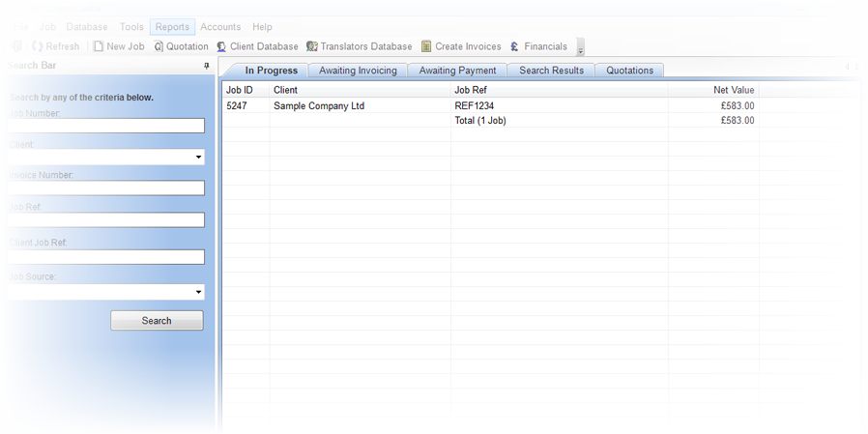Pin the Search Bar panel
868x434 pixels.
click(206, 66)
